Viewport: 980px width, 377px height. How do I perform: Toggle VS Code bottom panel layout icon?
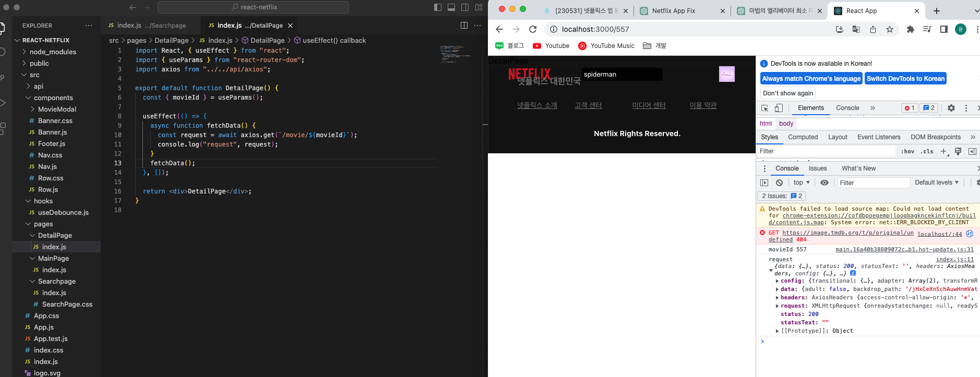[x=451, y=7]
